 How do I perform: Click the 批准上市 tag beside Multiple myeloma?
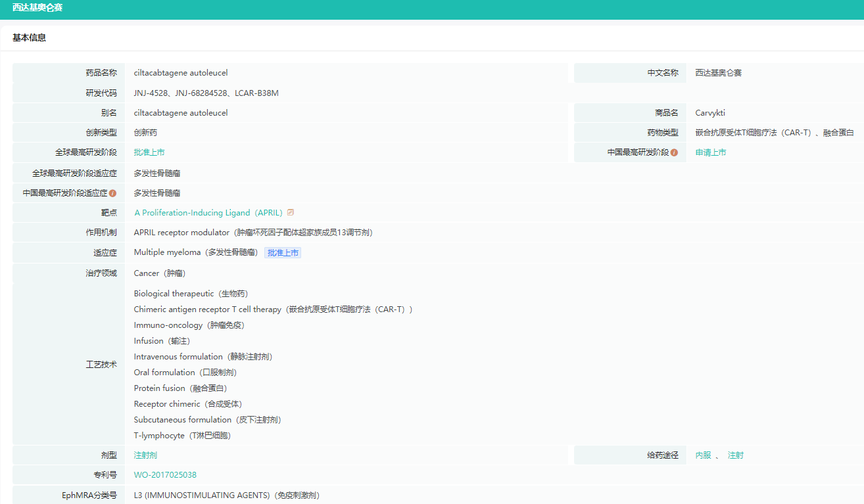tap(283, 252)
